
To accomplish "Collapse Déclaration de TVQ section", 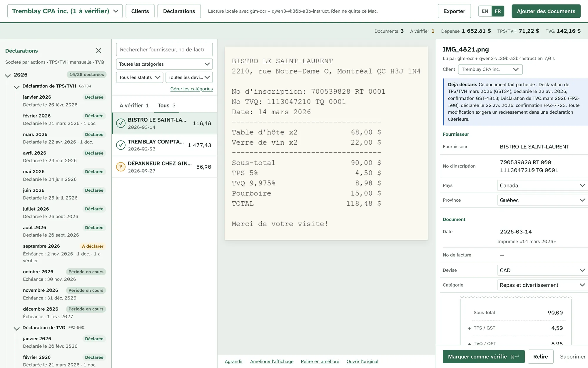I will (17, 328).
